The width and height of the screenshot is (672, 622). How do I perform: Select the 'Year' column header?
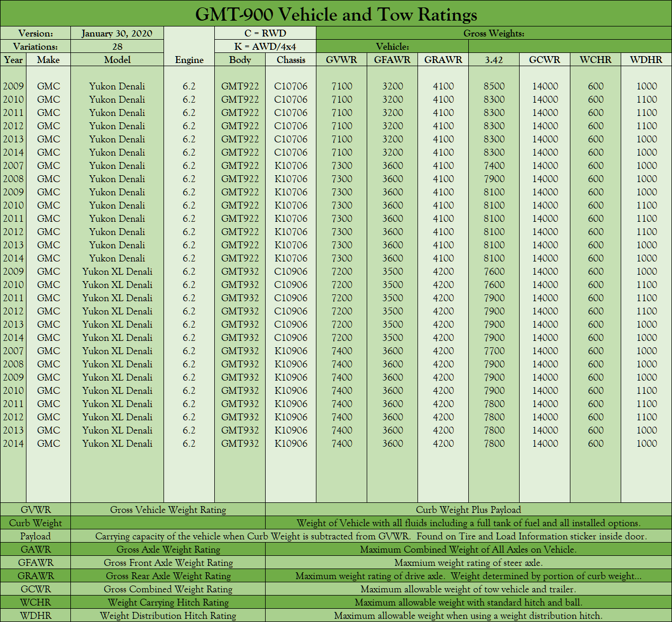click(x=13, y=60)
